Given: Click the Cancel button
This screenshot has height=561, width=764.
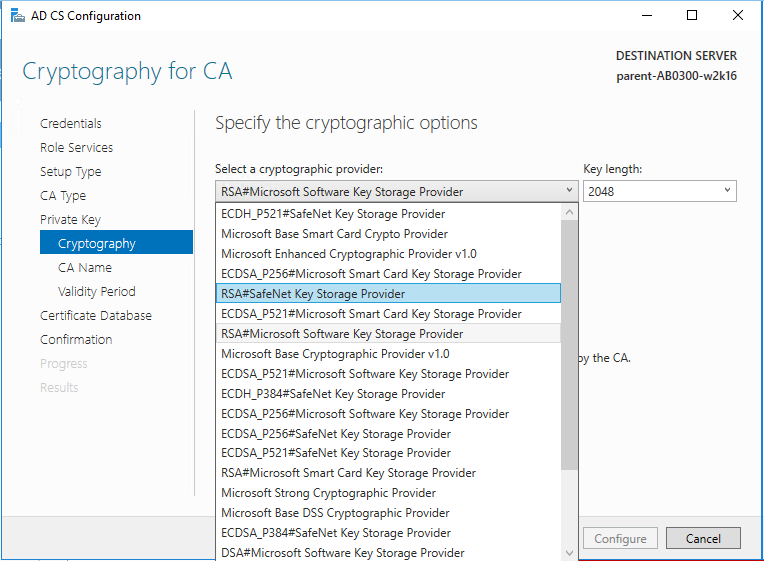Looking at the screenshot, I should tap(703, 539).
